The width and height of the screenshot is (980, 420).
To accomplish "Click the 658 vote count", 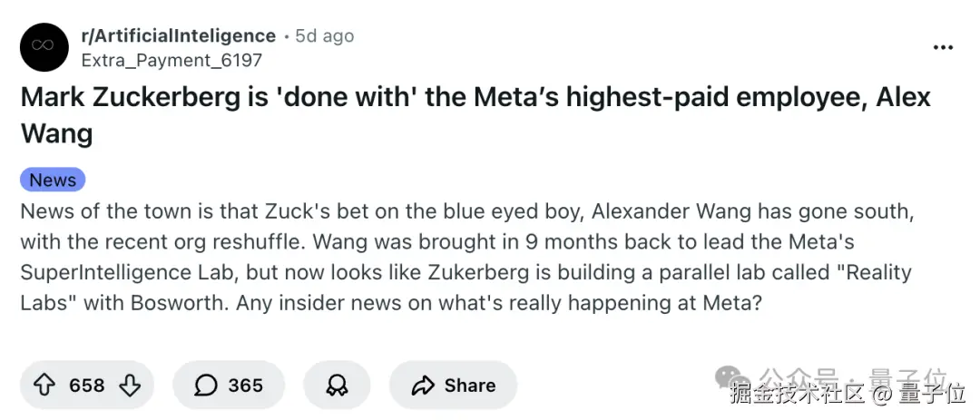I will [x=87, y=386].
